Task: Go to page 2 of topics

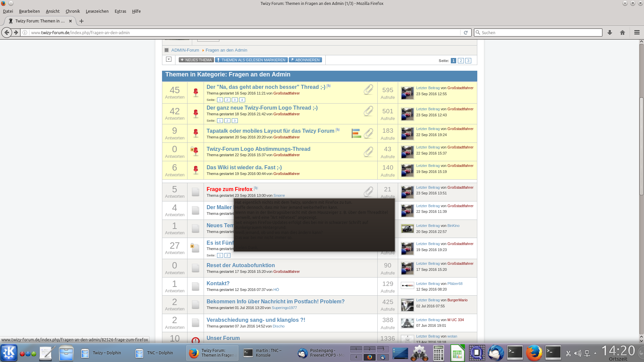Action: [461, 61]
